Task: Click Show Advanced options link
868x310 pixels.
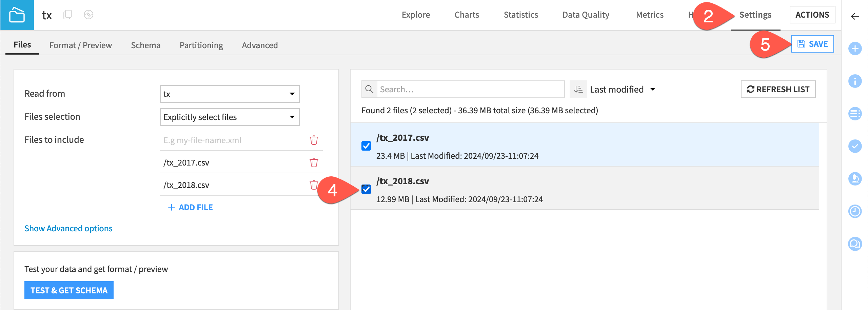Action: coord(68,228)
